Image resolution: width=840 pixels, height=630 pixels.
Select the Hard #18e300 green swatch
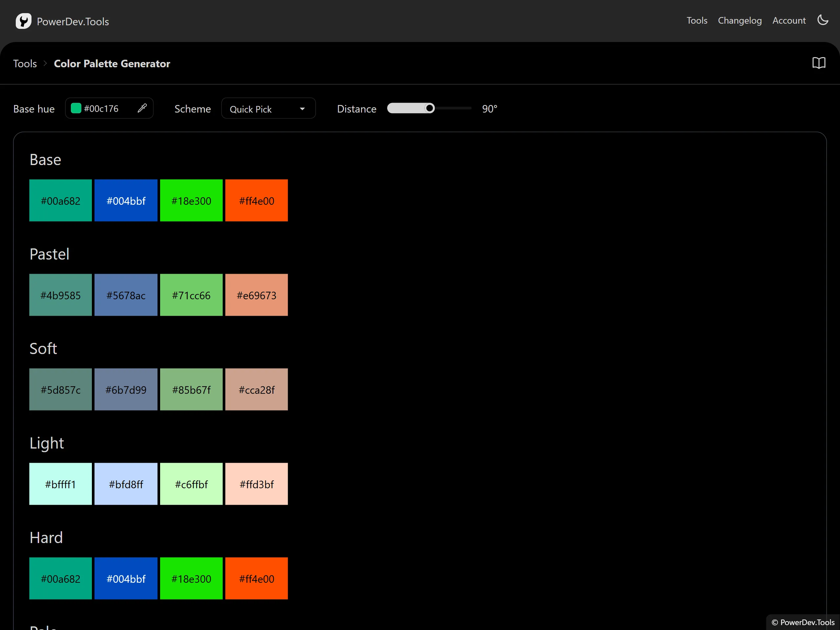[191, 578]
